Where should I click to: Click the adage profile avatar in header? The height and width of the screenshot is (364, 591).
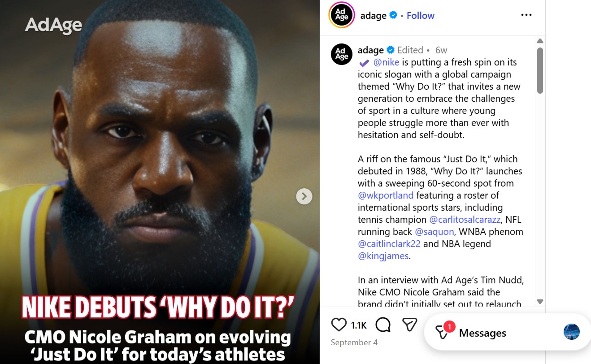click(342, 15)
